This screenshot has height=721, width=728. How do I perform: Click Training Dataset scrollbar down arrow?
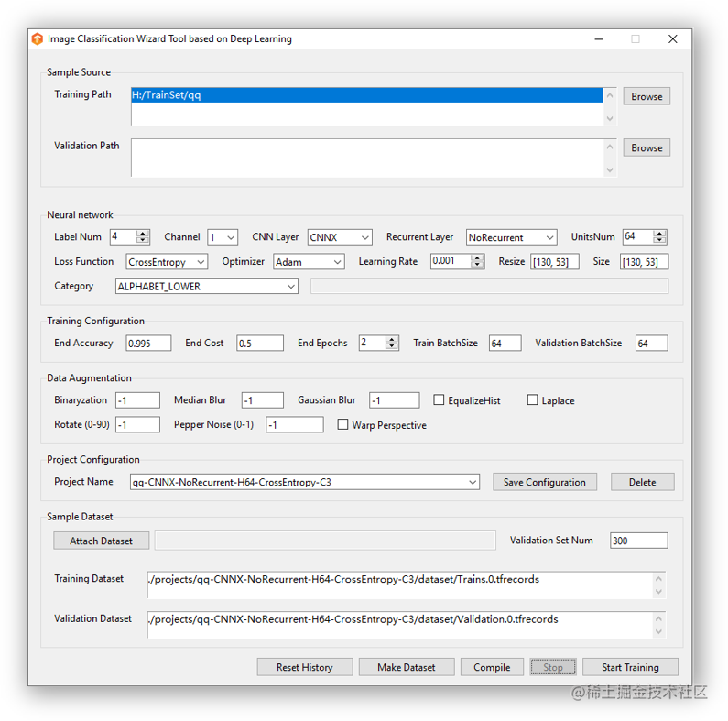point(658,592)
